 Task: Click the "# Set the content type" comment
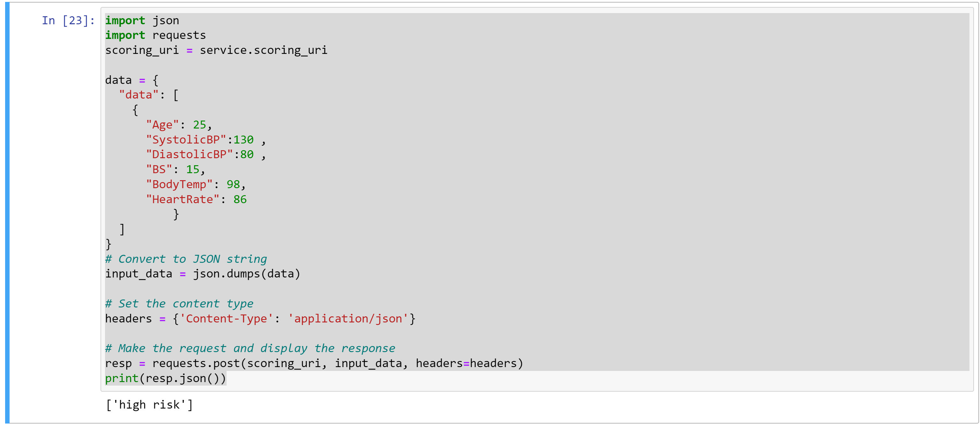click(x=179, y=304)
